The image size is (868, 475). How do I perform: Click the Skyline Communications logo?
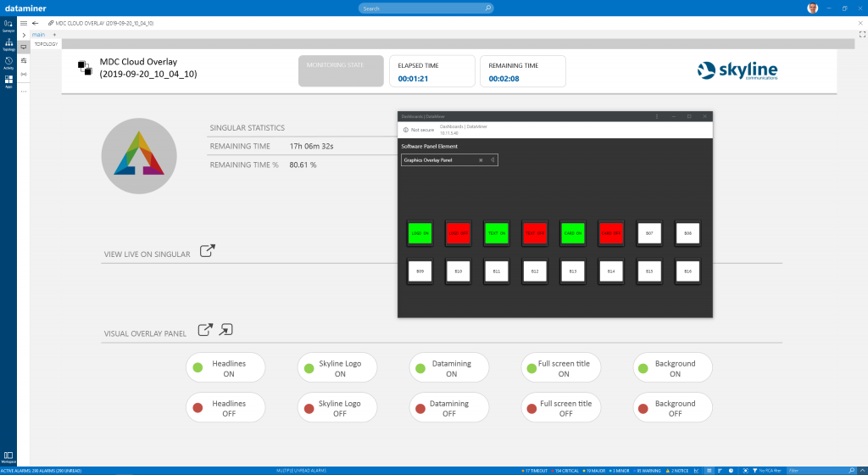(737, 70)
